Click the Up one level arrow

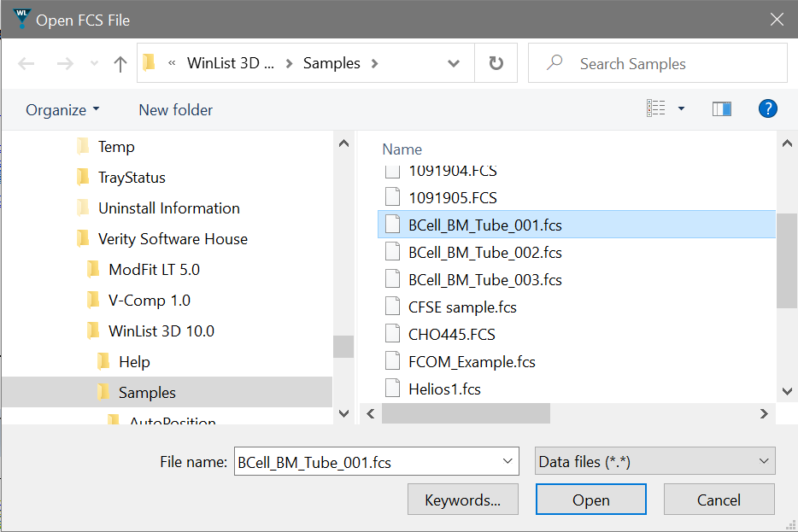(120, 63)
